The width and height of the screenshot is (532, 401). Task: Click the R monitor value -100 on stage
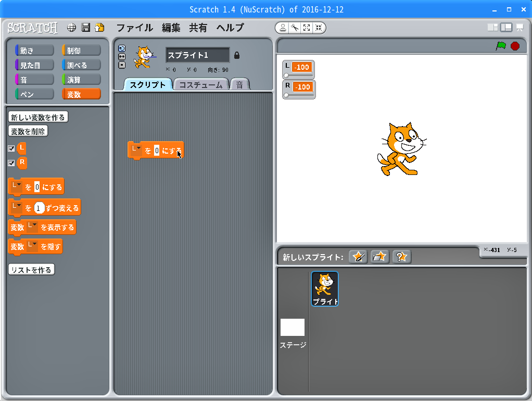pos(302,86)
